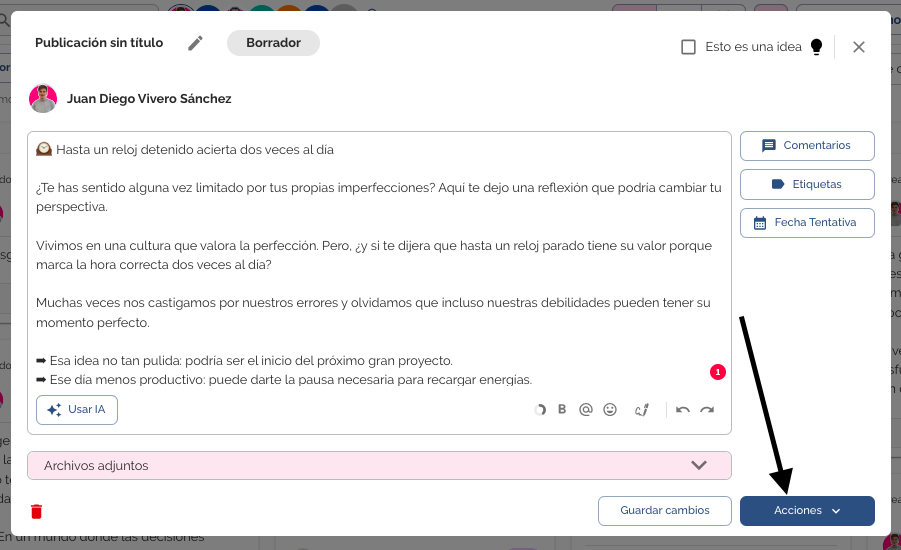Close the publication dialog
901x550 pixels.
858,47
